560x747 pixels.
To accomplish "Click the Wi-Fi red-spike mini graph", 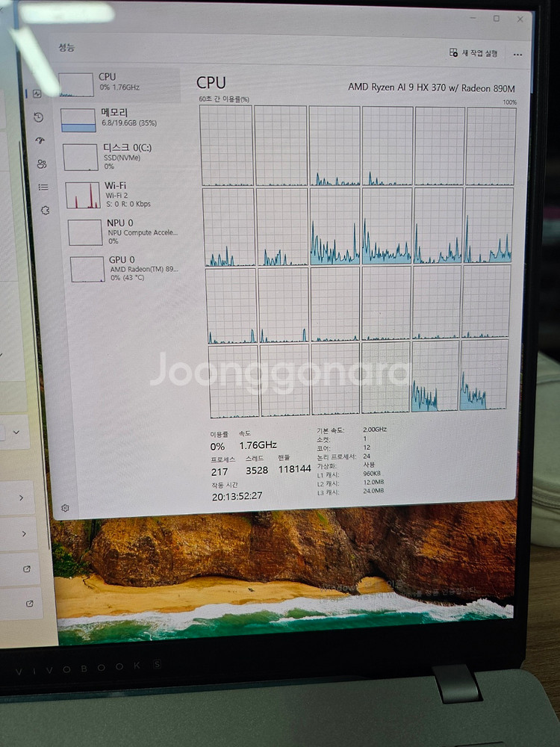I will click(83, 195).
